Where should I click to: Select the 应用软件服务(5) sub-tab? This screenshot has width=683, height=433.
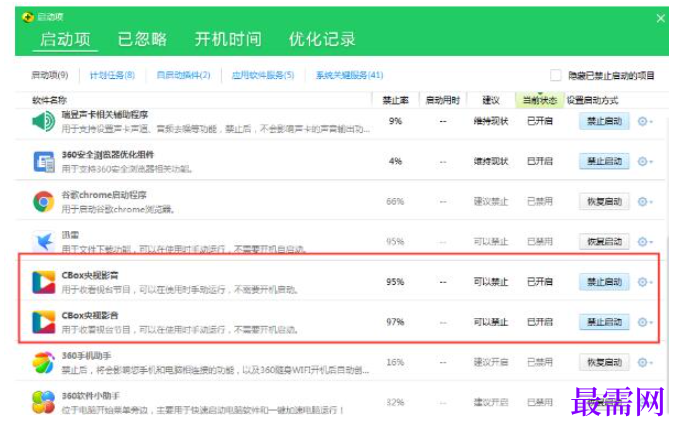[263, 75]
